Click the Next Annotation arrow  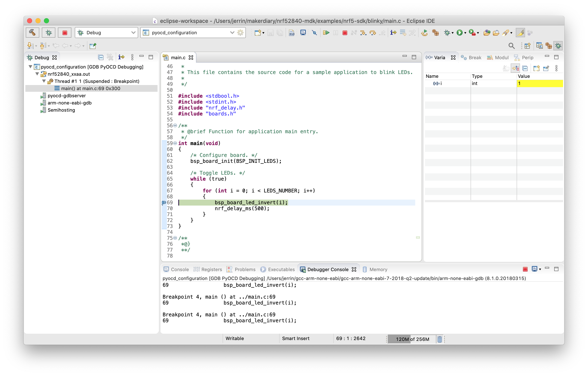click(x=30, y=46)
